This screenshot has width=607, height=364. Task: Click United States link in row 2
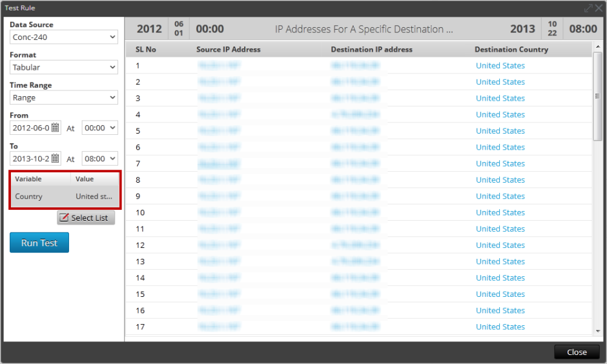coord(500,82)
